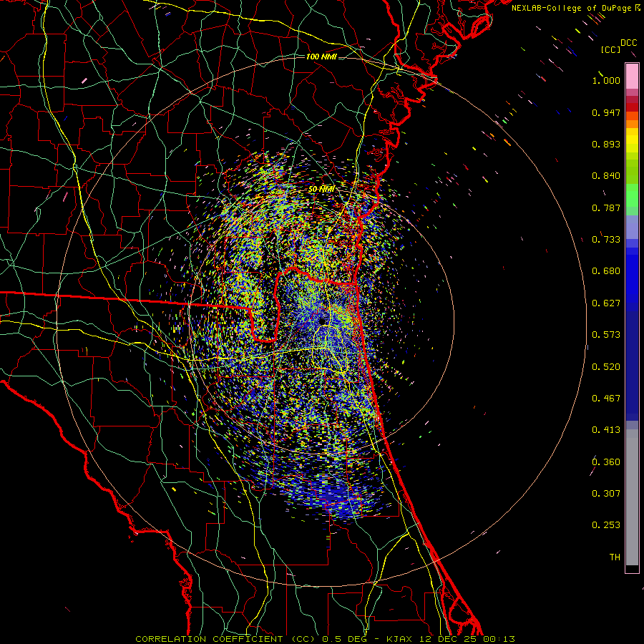
Task: Click the DCC product label above the scale
Action: (x=629, y=43)
